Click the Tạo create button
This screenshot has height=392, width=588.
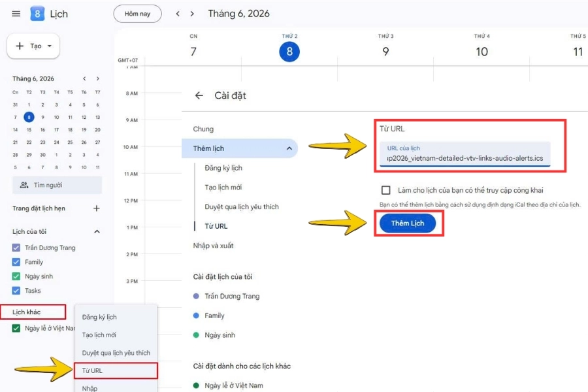click(33, 46)
